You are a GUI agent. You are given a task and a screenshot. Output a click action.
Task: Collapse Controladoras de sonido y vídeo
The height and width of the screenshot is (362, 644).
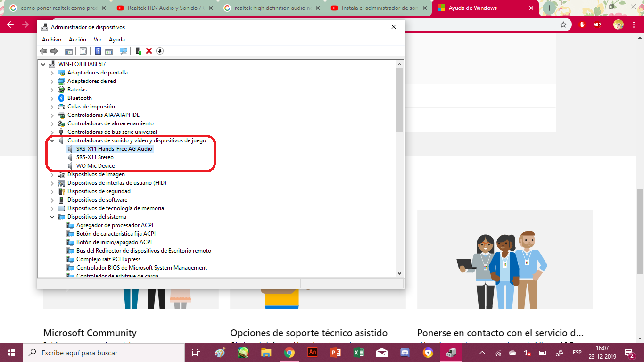[x=52, y=140]
